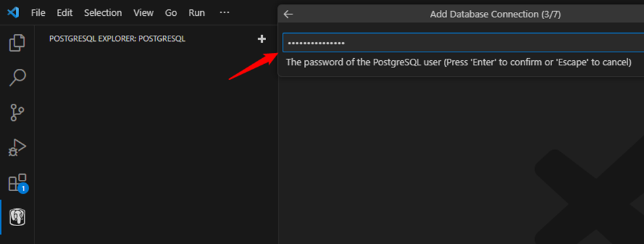This screenshot has height=244, width=644.
Task: Select the PostgreSQL elephant icon in activity bar
Action: (x=17, y=217)
